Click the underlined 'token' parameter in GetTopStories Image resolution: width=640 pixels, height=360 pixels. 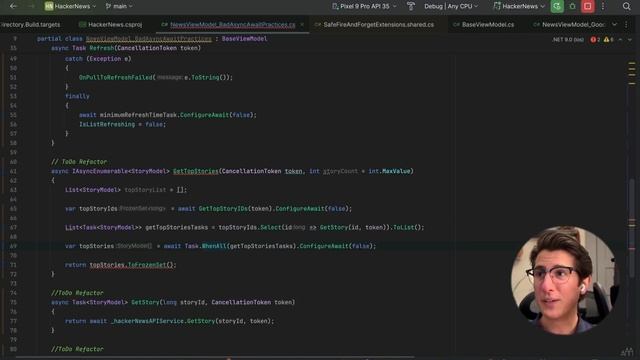293,171
